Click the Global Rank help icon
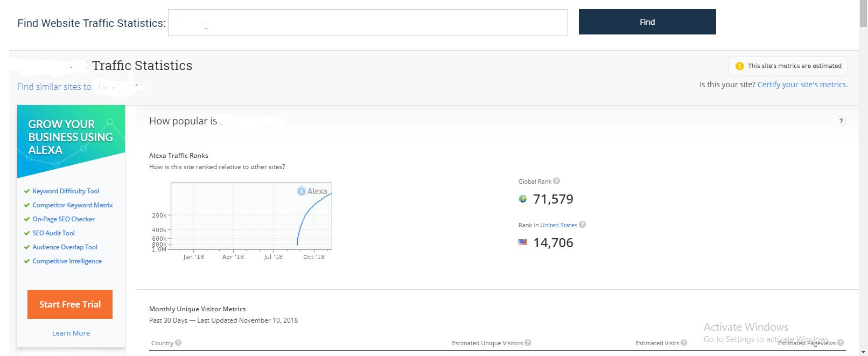Screen dimensions: 868x356 (556, 181)
